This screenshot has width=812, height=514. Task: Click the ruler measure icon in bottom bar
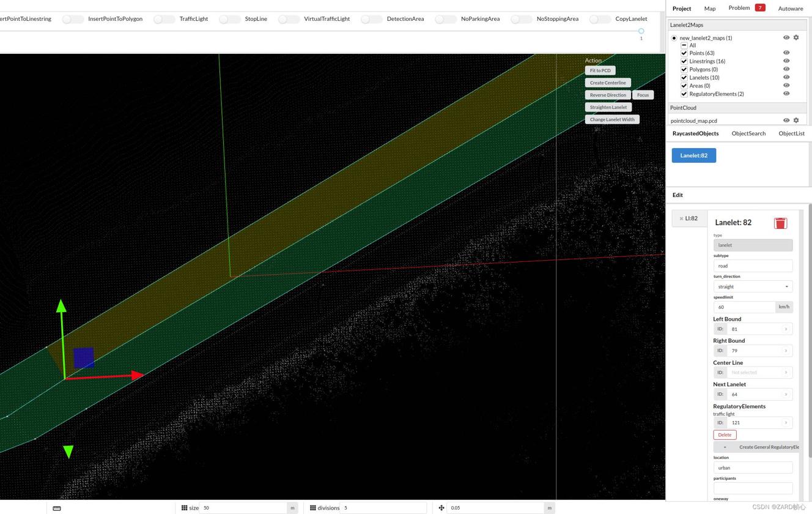click(57, 508)
